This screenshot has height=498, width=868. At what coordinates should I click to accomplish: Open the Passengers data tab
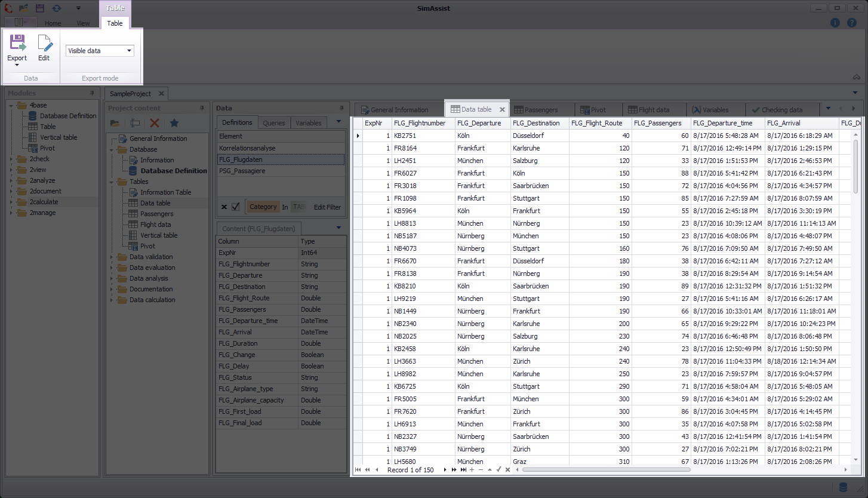point(540,109)
